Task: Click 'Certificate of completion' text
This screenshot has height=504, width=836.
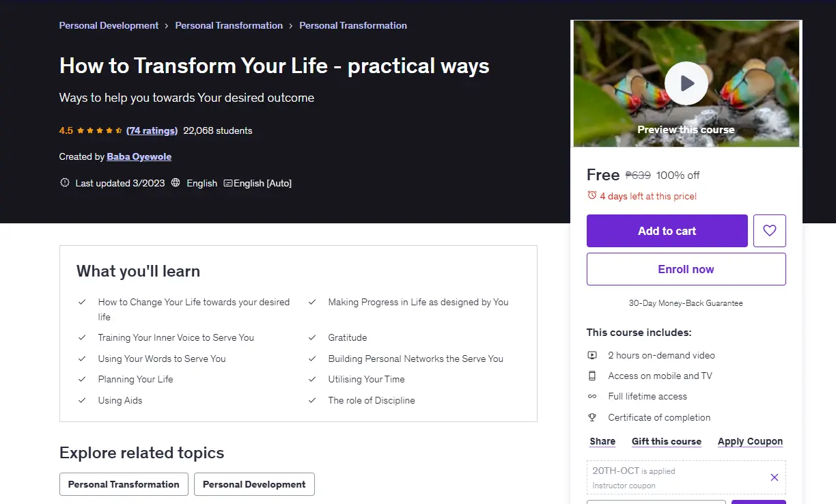Action: pos(659,417)
